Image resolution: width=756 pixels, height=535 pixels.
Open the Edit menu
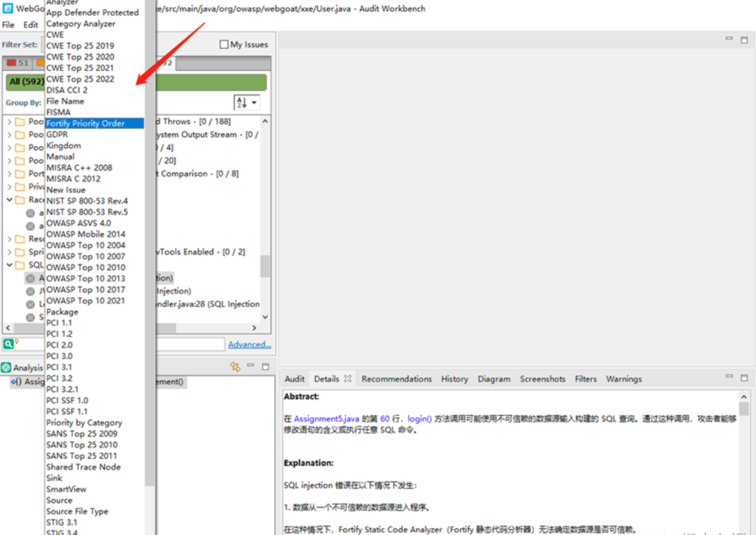tap(30, 25)
